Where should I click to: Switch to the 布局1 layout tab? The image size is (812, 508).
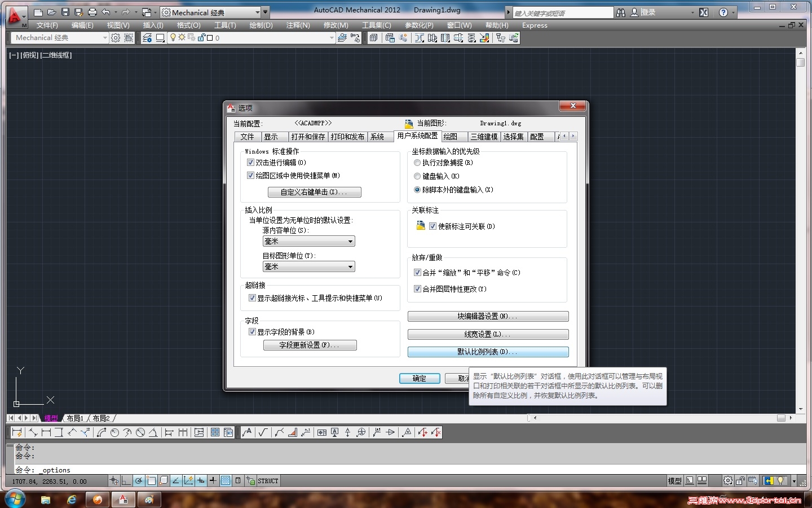[75, 418]
